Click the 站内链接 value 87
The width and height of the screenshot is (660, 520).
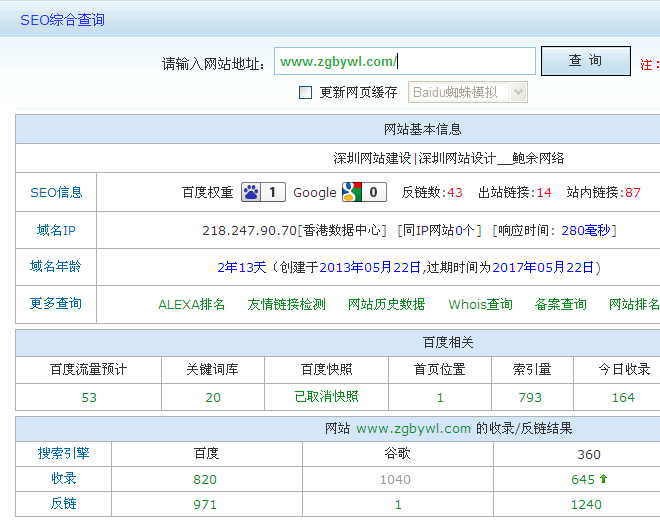tap(633, 193)
